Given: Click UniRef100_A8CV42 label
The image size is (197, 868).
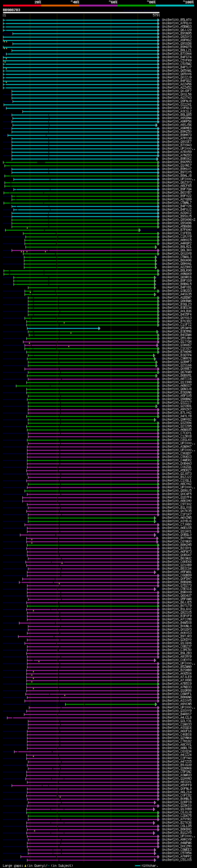Looking at the screenshot, I should pyautogui.click(x=177, y=484).
